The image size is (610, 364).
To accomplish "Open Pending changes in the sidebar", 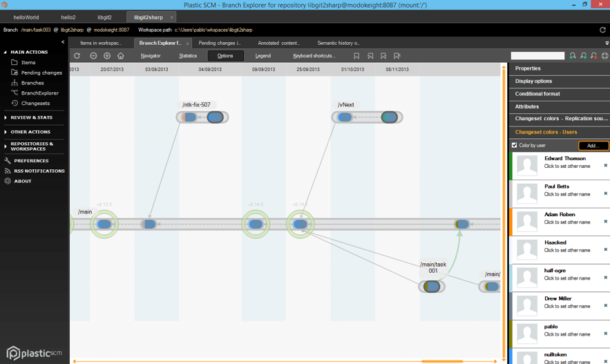I will tap(37, 73).
